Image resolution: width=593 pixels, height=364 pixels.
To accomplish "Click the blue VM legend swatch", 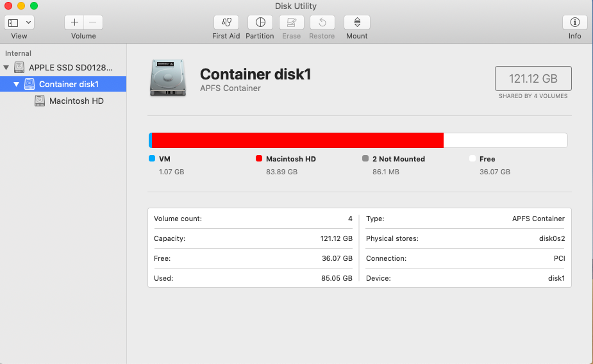I will 152,158.
